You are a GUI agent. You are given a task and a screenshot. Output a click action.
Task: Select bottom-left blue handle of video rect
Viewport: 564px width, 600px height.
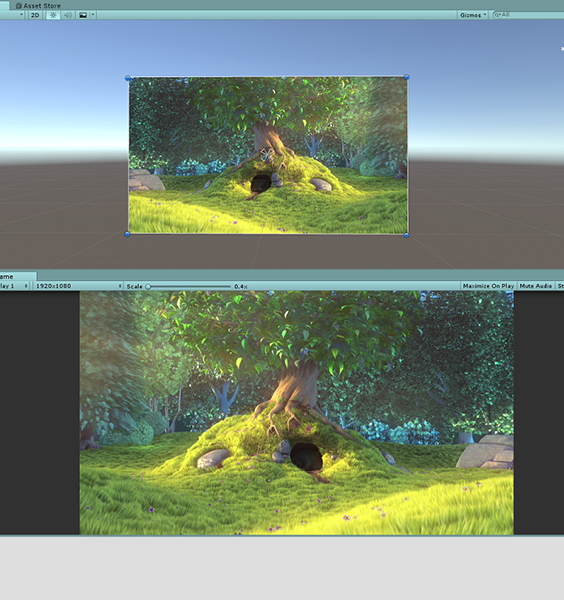coord(127,234)
